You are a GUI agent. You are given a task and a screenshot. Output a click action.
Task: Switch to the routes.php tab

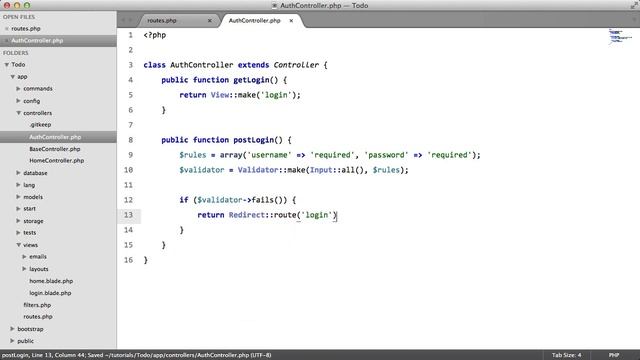(162, 20)
